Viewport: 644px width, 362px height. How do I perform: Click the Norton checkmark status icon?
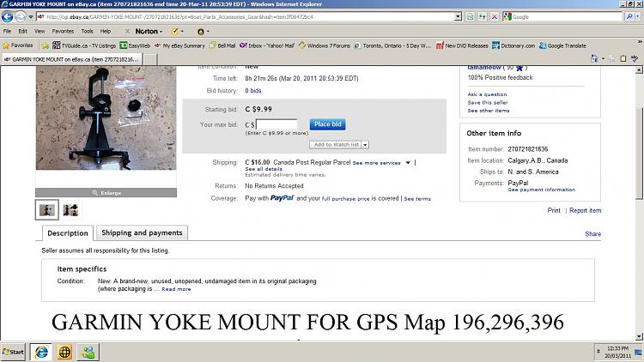174,31
